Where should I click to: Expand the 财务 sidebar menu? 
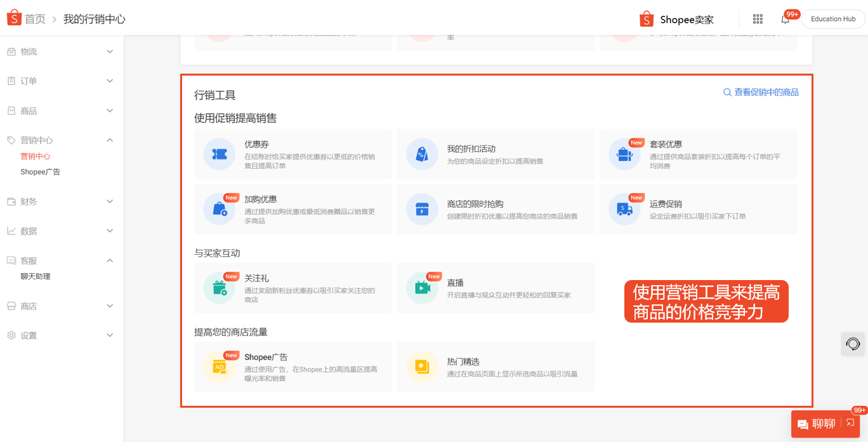tap(110, 201)
